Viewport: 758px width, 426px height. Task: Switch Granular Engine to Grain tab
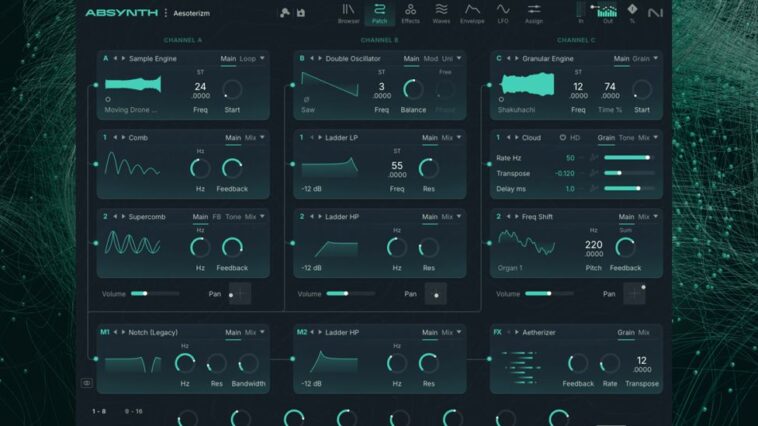pos(641,59)
